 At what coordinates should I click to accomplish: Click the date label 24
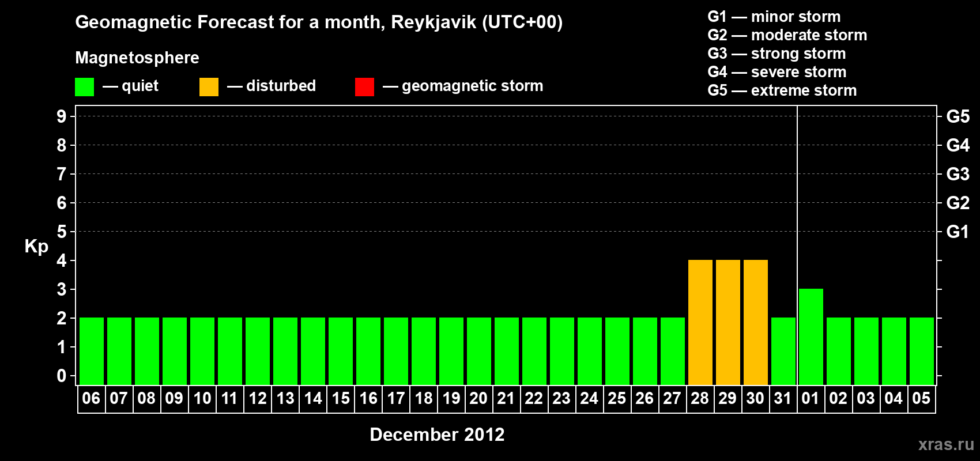(x=589, y=398)
